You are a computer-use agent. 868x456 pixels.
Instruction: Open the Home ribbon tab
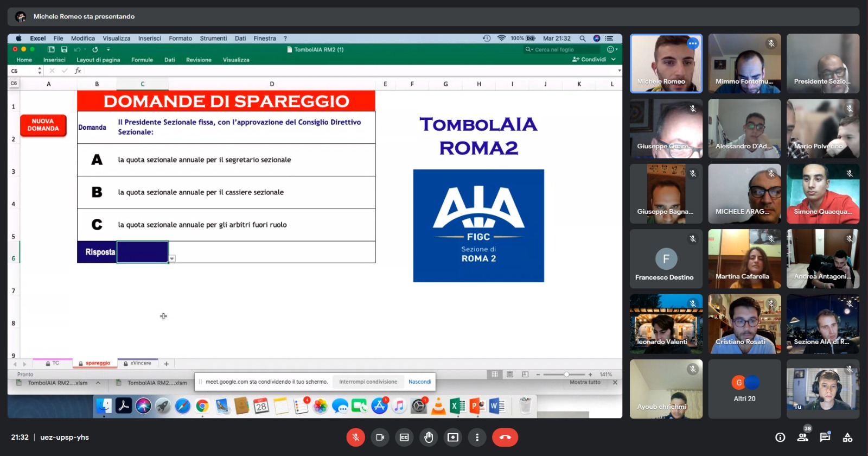[24, 60]
